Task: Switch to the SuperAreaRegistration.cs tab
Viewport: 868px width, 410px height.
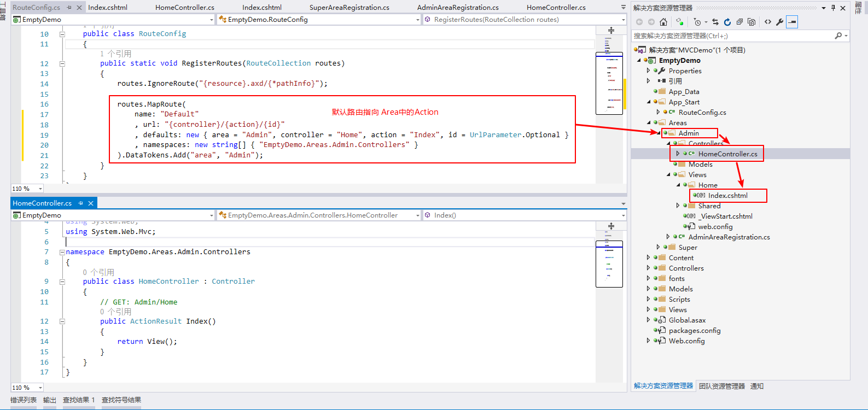Action: coord(349,8)
